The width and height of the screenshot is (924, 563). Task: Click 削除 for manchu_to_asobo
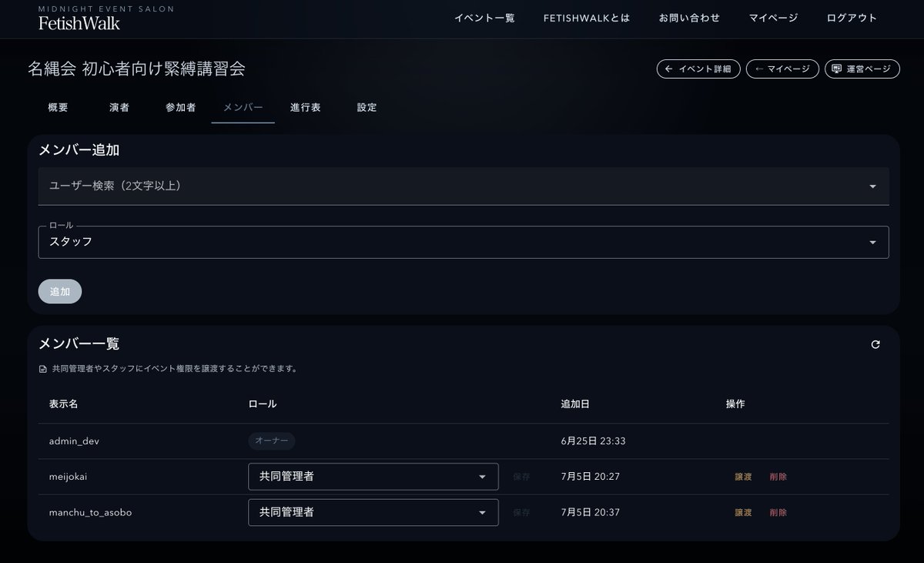778,512
